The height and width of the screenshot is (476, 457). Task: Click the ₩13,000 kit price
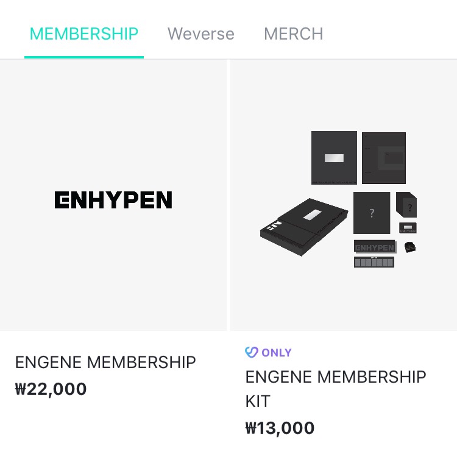[280, 428]
